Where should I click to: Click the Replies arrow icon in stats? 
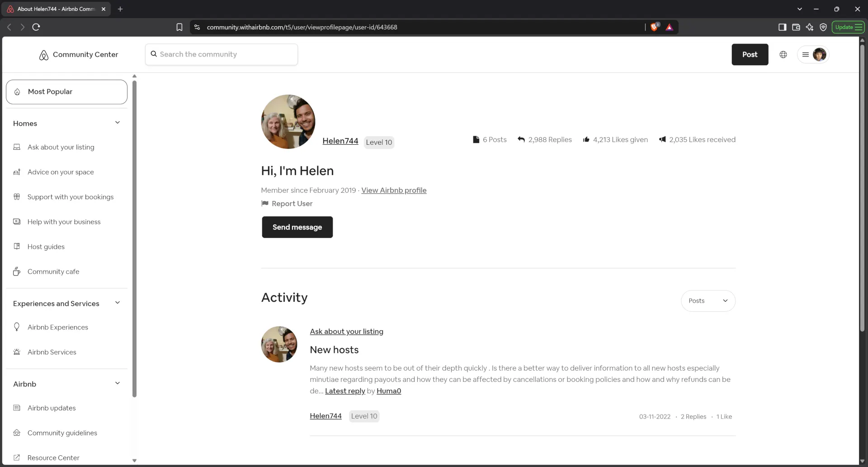point(521,139)
